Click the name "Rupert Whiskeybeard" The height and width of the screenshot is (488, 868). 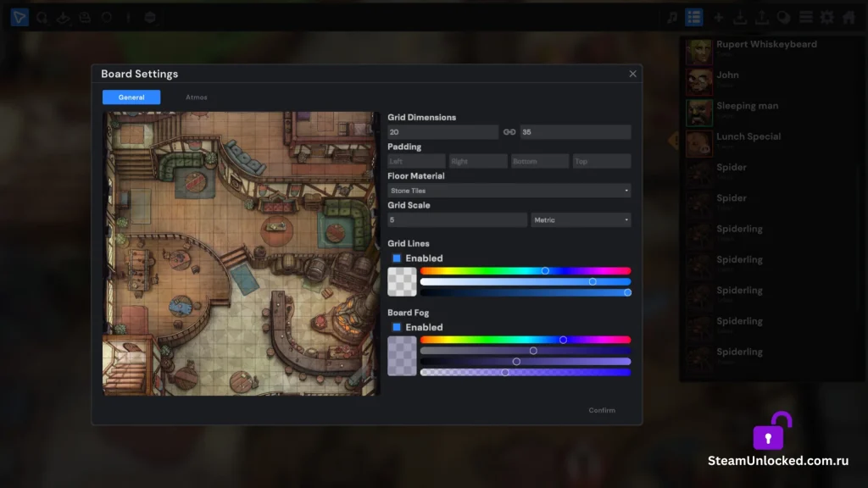coord(766,44)
